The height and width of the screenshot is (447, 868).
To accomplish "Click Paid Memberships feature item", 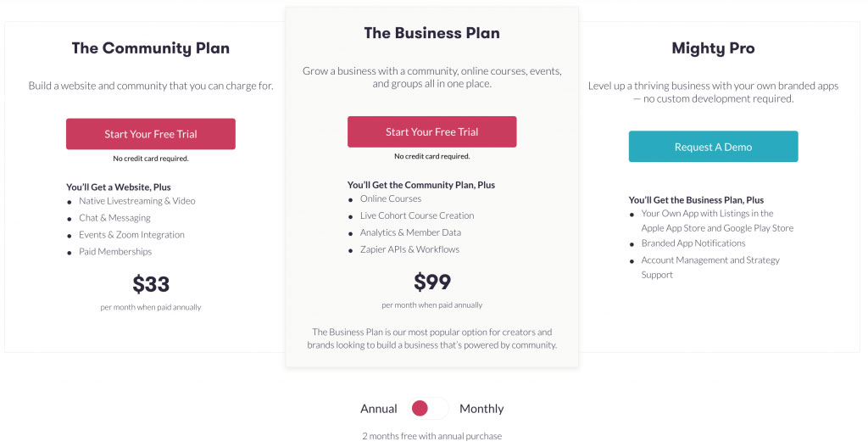I will point(115,251).
